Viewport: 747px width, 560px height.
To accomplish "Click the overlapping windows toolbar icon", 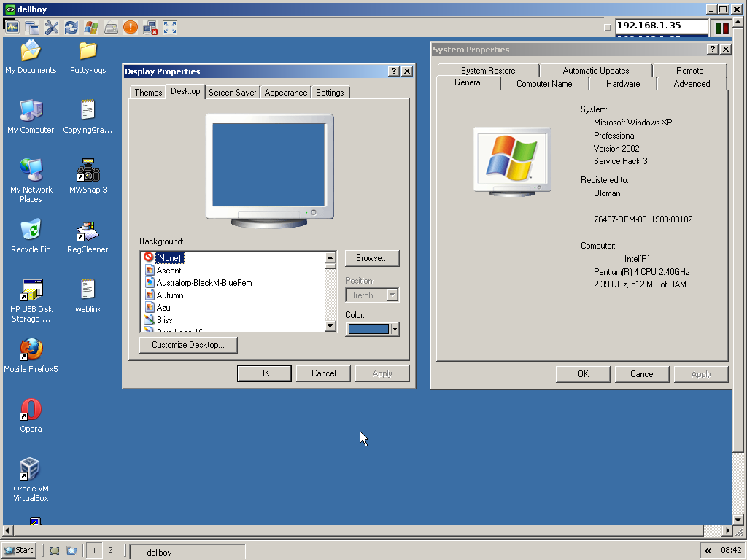I will pos(32,28).
